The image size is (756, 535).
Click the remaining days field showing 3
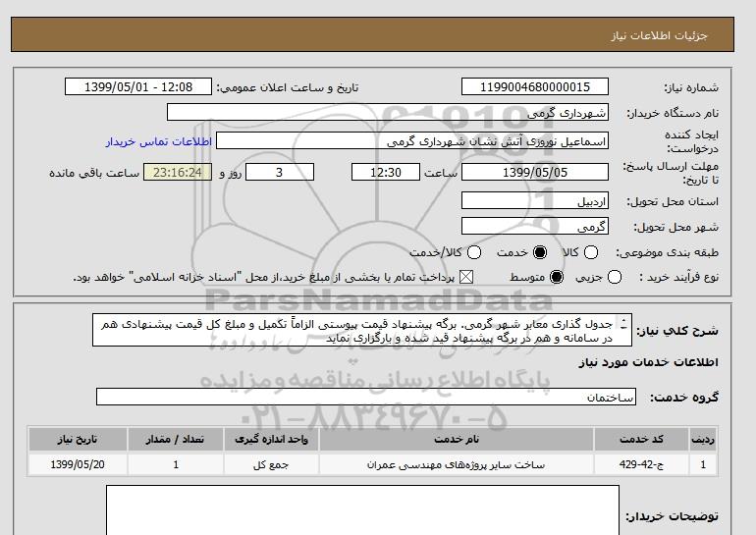pyautogui.click(x=280, y=172)
